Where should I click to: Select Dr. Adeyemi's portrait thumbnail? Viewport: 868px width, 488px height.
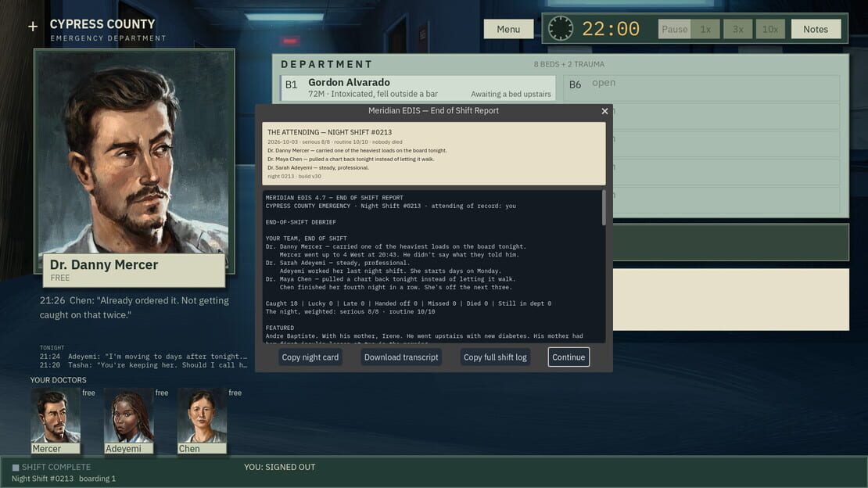tap(128, 421)
